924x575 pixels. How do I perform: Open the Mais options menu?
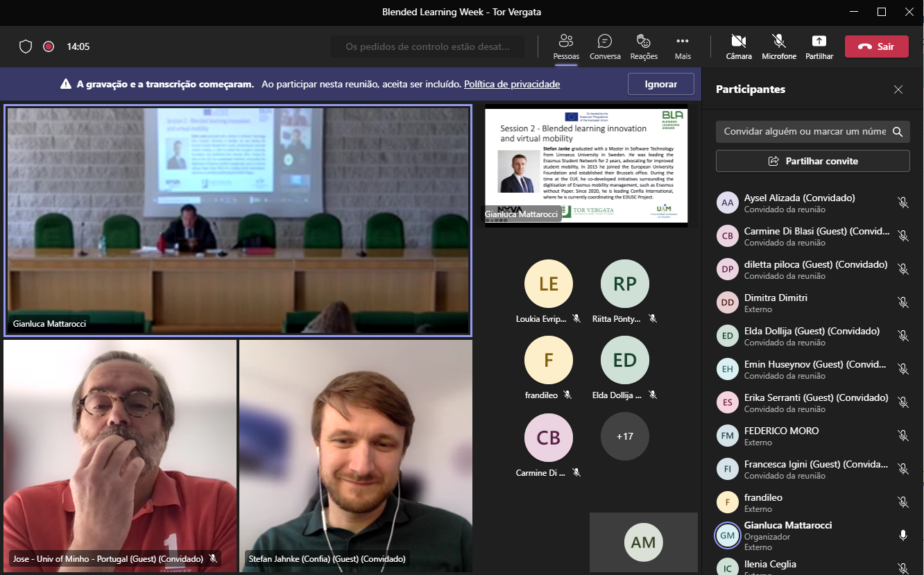pyautogui.click(x=683, y=46)
